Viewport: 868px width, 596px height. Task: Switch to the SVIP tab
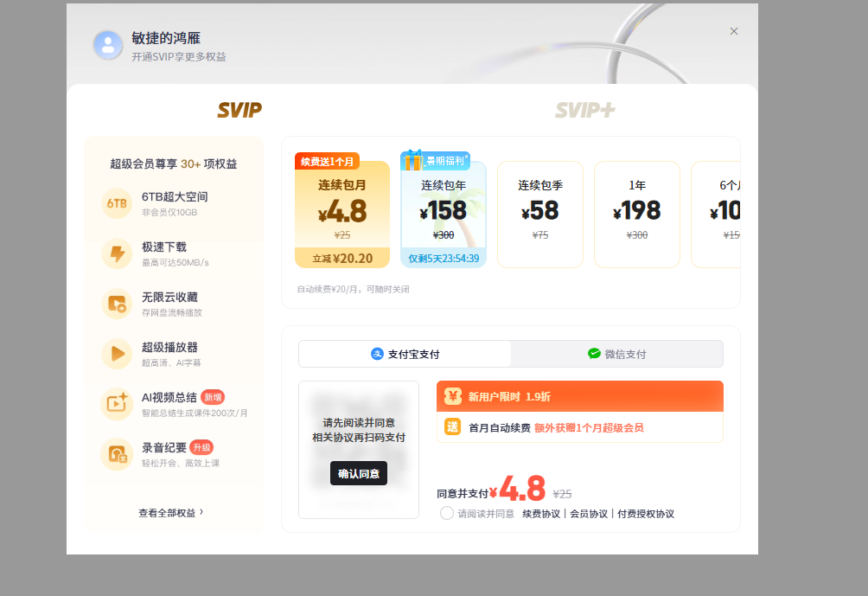[x=239, y=110]
